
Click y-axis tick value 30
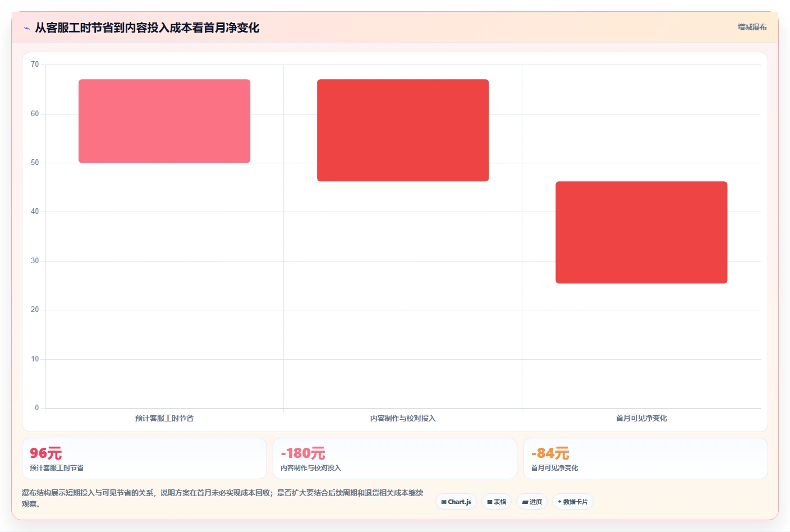(35, 261)
